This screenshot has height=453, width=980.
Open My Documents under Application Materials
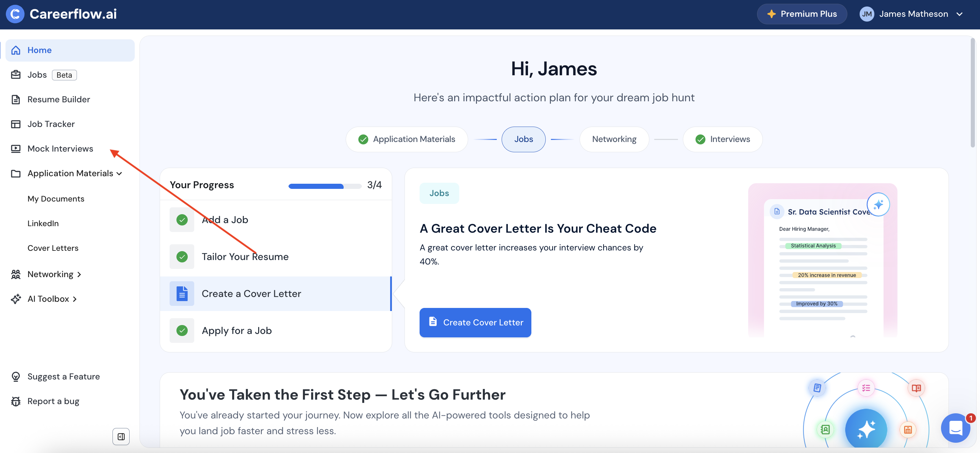tap(55, 198)
